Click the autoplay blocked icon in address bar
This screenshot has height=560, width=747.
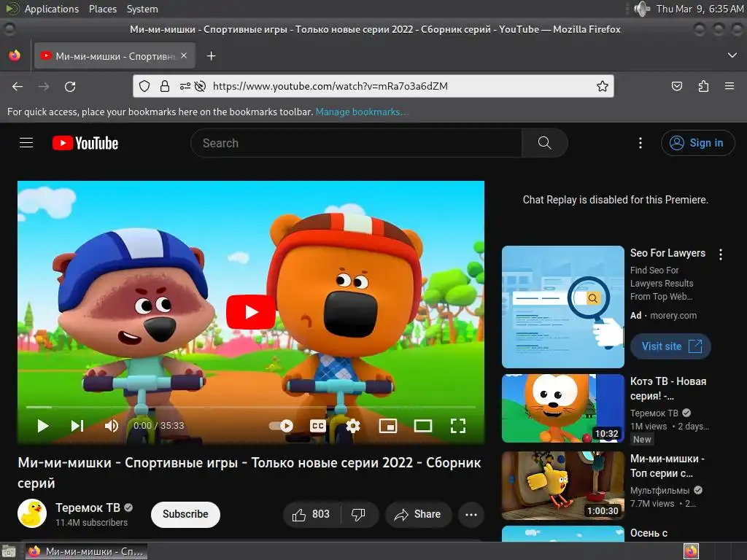click(x=200, y=86)
